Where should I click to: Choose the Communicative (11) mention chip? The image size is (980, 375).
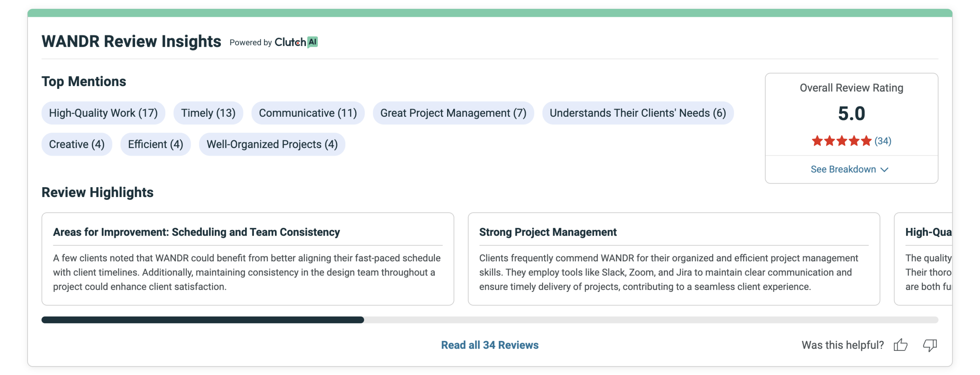(307, 113)
